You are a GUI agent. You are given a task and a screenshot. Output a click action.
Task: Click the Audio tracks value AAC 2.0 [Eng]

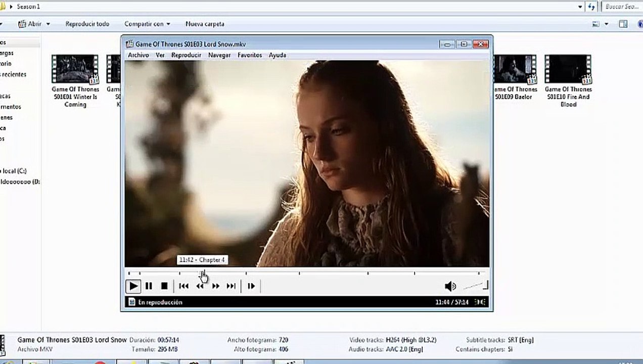pyautogui.click(x=404, y=349)
